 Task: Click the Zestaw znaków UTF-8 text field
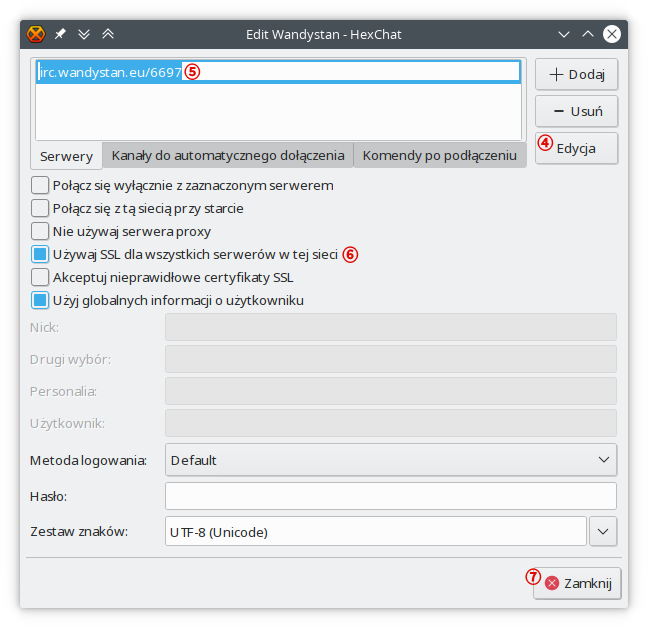point(376,531)
